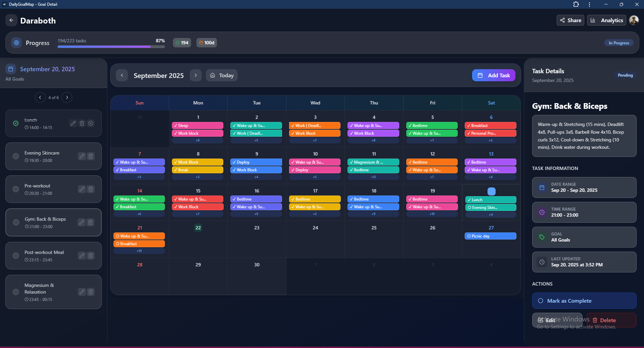Image resolution: width=644 pixels, height=348 pixels.
Task: Delete the Lunch task with trash icon
Action: [82, 123]
